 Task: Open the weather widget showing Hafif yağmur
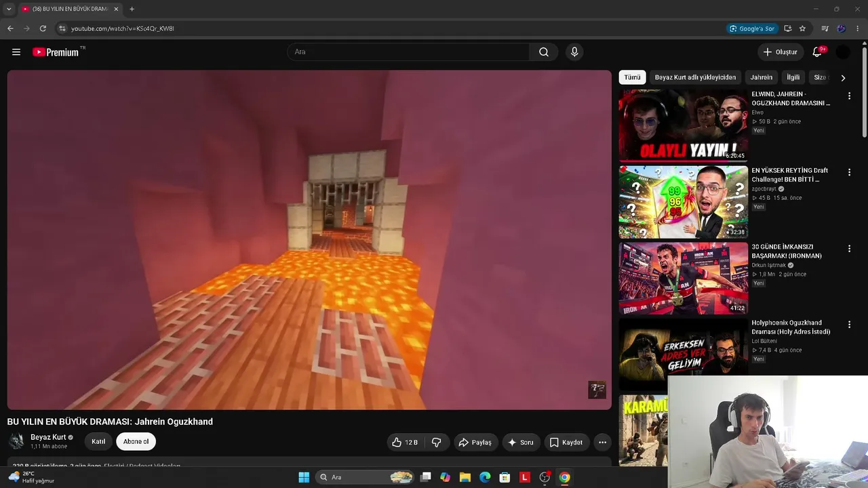pyautogui.click(x=31, y=477)
